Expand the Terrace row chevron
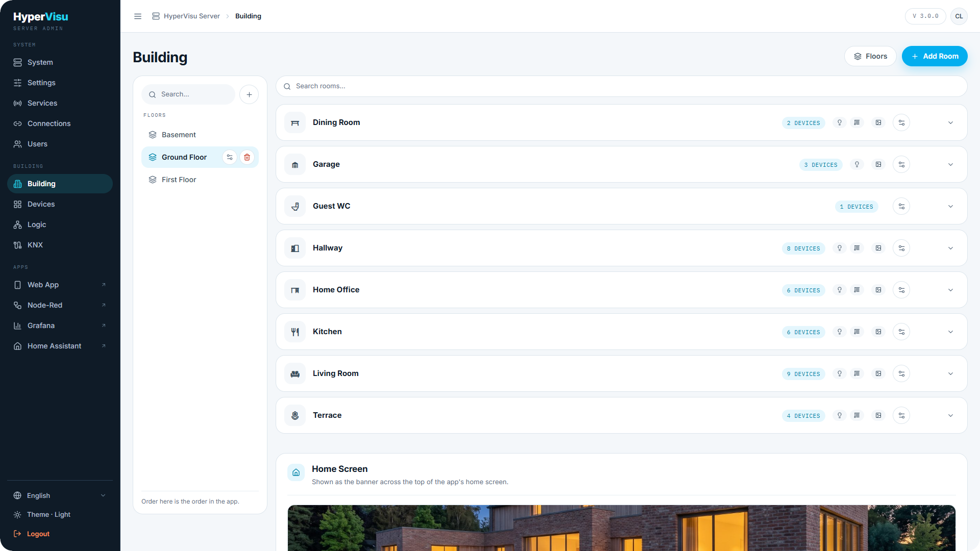Image resolution: width=980 pixels, height=551 pixels. tap(950, 415)
